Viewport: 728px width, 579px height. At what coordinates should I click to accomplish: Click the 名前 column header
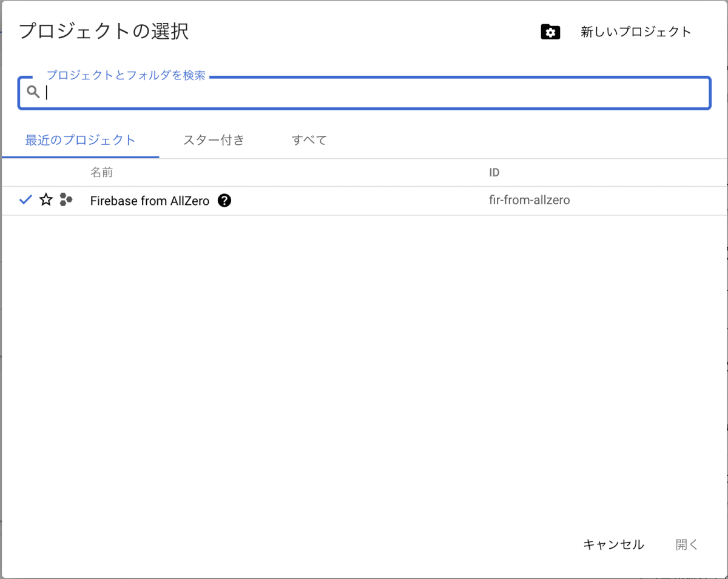pos(101,173)
